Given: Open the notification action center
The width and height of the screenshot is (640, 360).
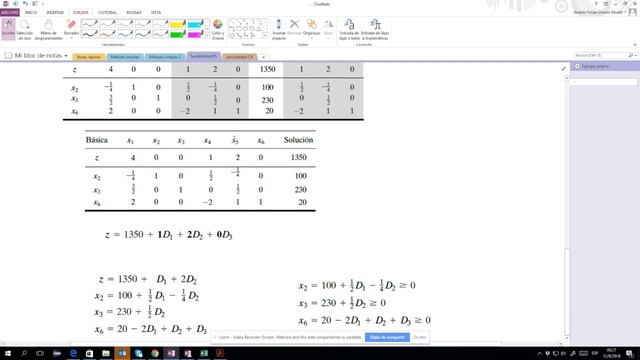Looking at the screenshot, I should (630, 353).
